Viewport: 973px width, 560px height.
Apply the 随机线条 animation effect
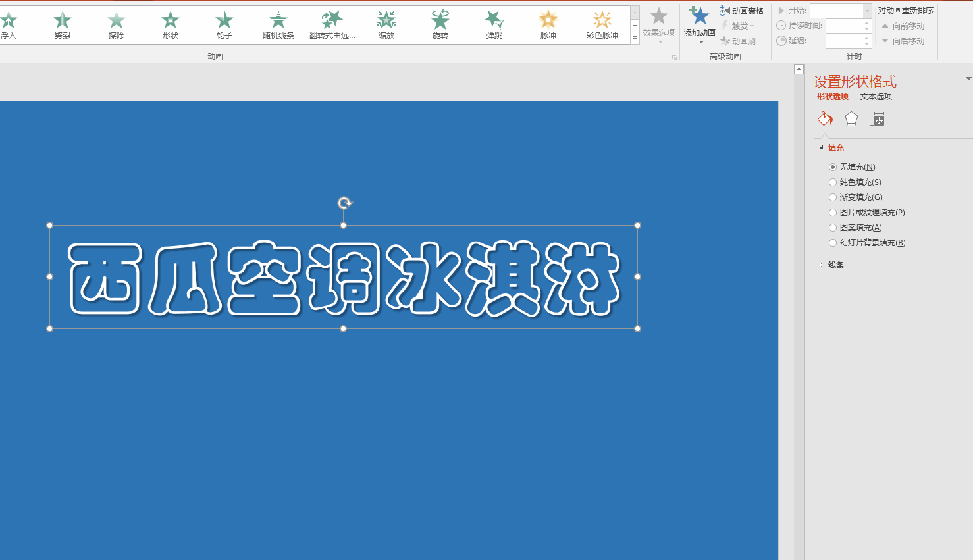[x=278, y=26]
